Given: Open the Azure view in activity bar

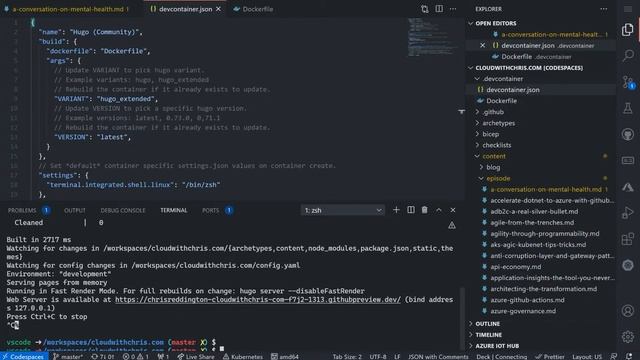Looking at the screenshot, I should [x=628, y=187].
